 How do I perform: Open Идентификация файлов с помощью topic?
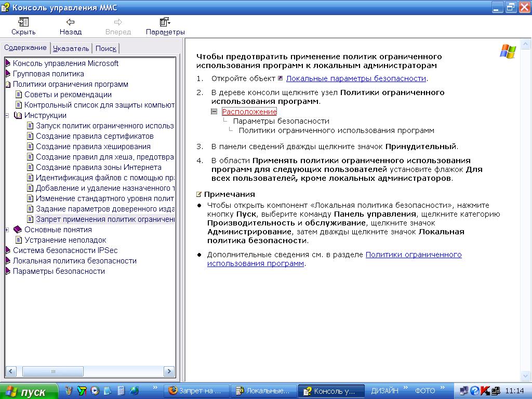[x=105, y=178]
